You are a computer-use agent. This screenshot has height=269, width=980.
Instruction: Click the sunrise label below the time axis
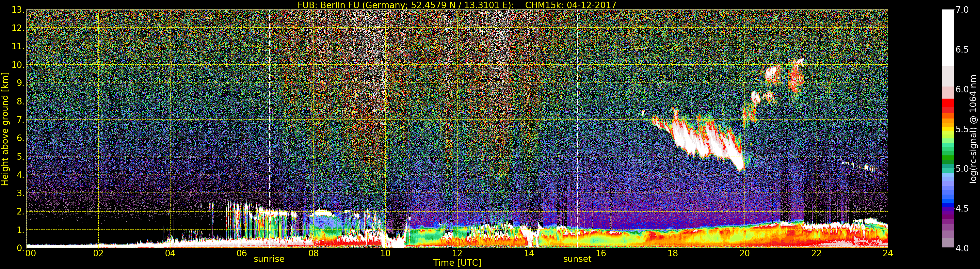click(269, 259)
